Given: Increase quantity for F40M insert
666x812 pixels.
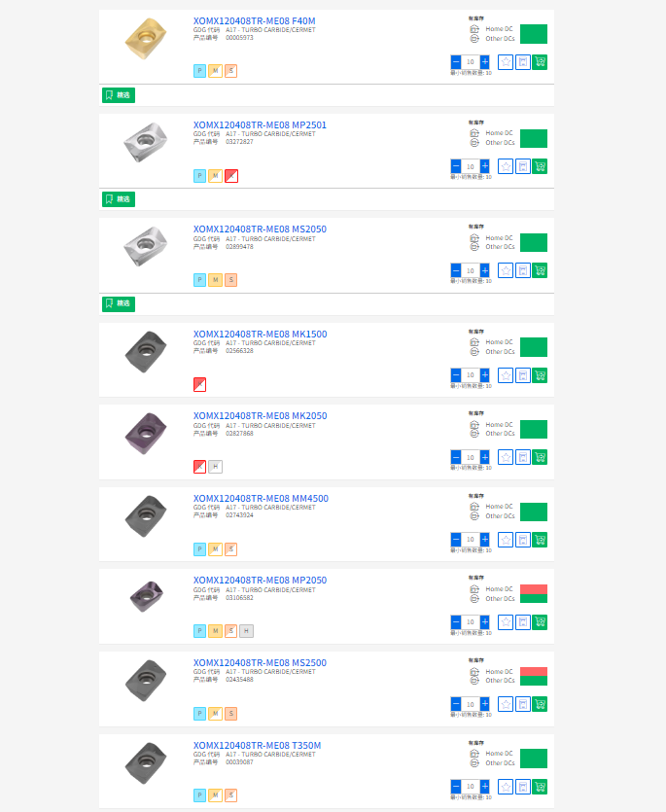Looking at the screenshot, I should pos(485,62).
